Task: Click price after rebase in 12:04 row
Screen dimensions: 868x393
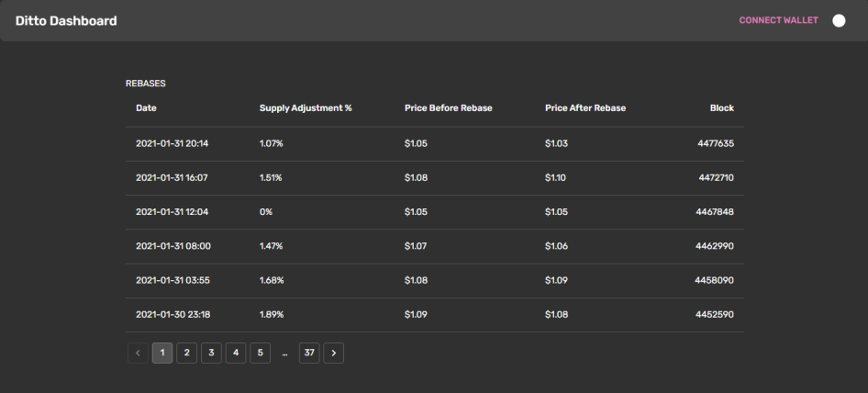Action: click(x=556, y=212)
